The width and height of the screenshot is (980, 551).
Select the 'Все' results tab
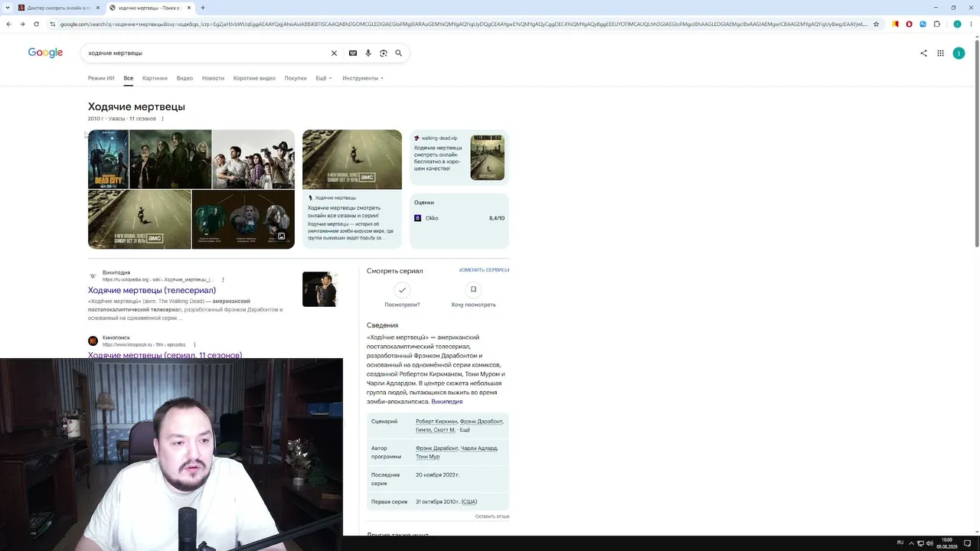[x=129, y=78]
